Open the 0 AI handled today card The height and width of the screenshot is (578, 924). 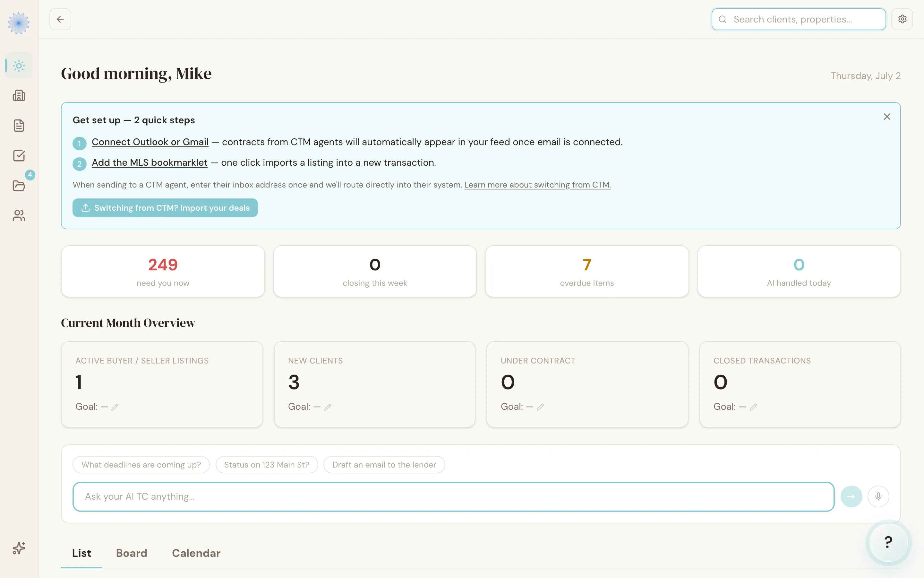coord(799,271)
